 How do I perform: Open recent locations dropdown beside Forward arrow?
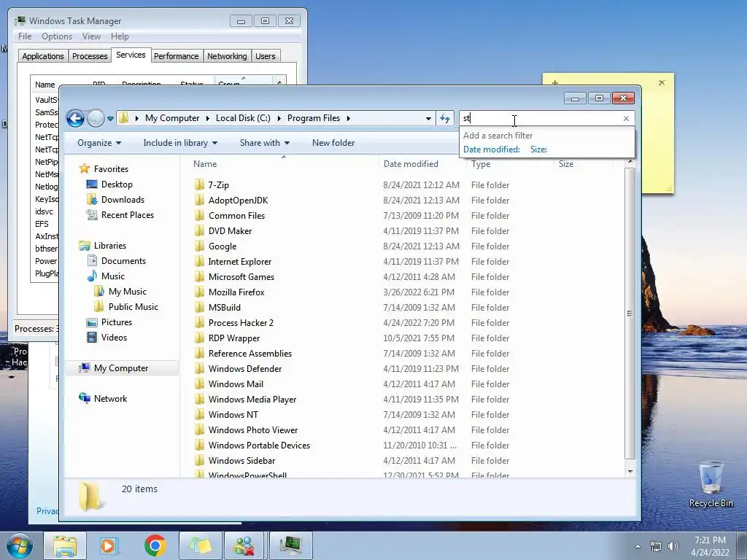coord(110,119)
